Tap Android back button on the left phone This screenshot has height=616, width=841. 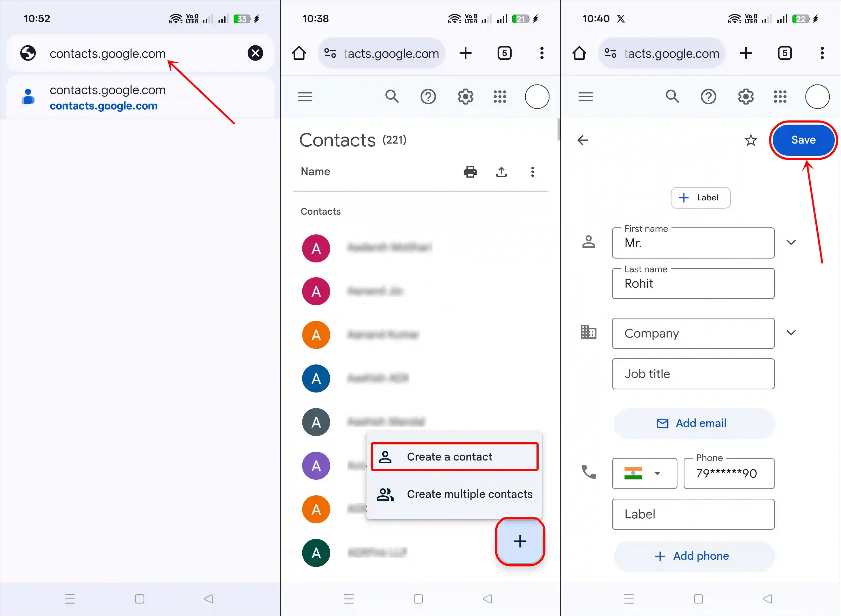209,599
